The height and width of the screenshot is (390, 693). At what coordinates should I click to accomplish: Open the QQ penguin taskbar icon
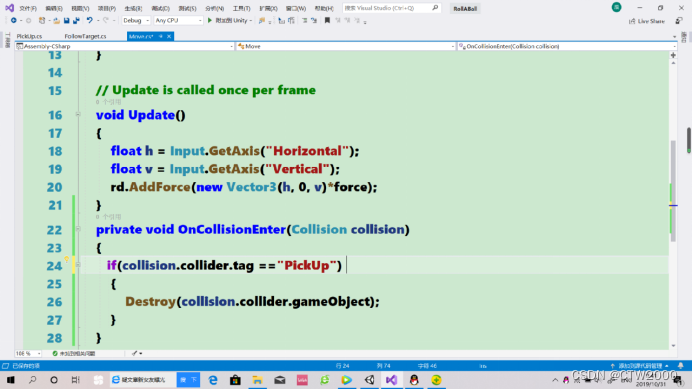pos(414,380)
